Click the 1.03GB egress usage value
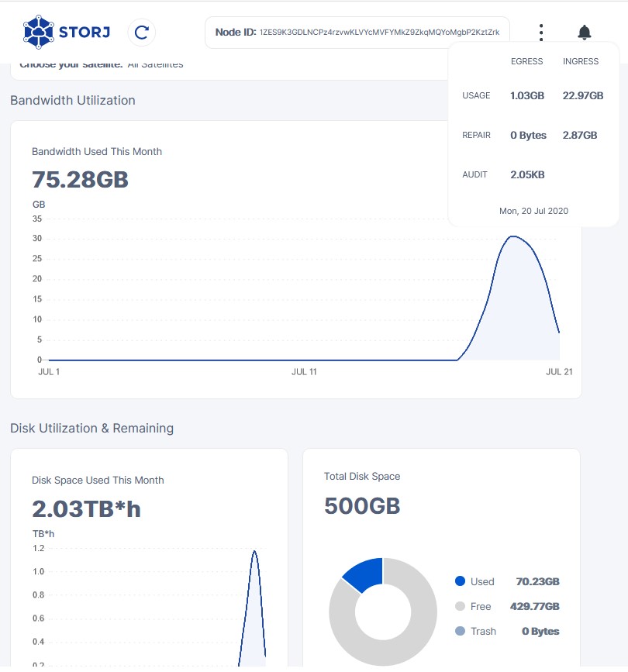Image resolution: width=628 pixels, height=672 pixels. (527, 95)
